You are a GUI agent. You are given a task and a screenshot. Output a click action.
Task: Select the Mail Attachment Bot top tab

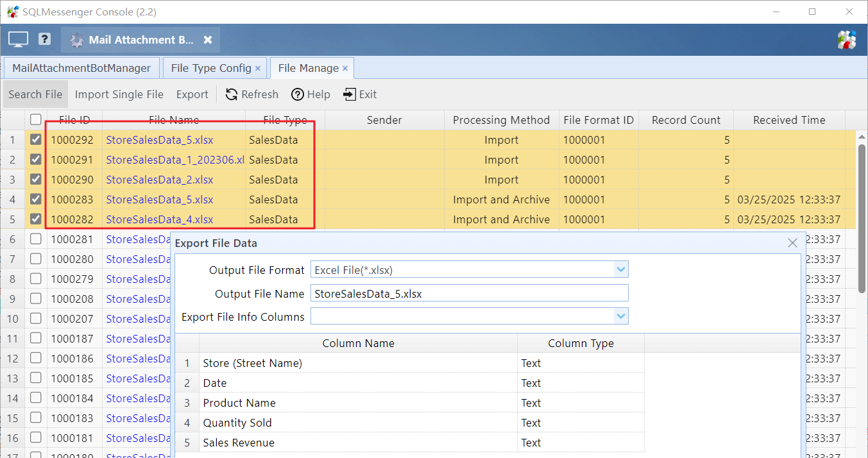coord(140,40)
